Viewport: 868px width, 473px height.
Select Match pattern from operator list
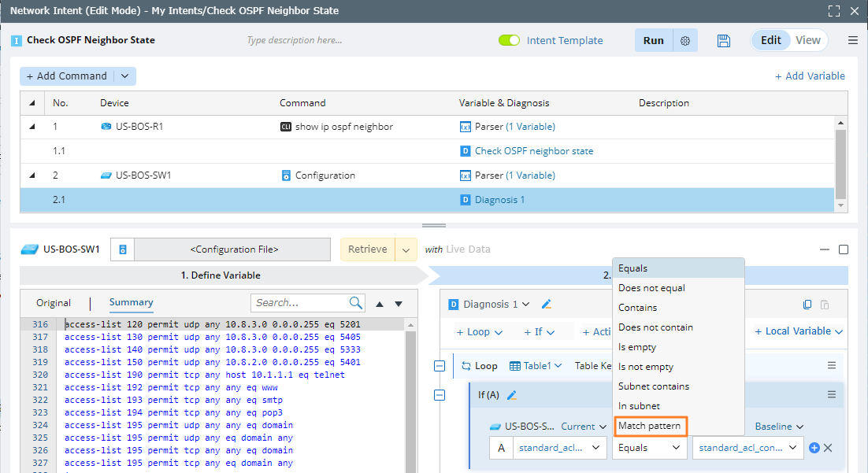(650, 426)
